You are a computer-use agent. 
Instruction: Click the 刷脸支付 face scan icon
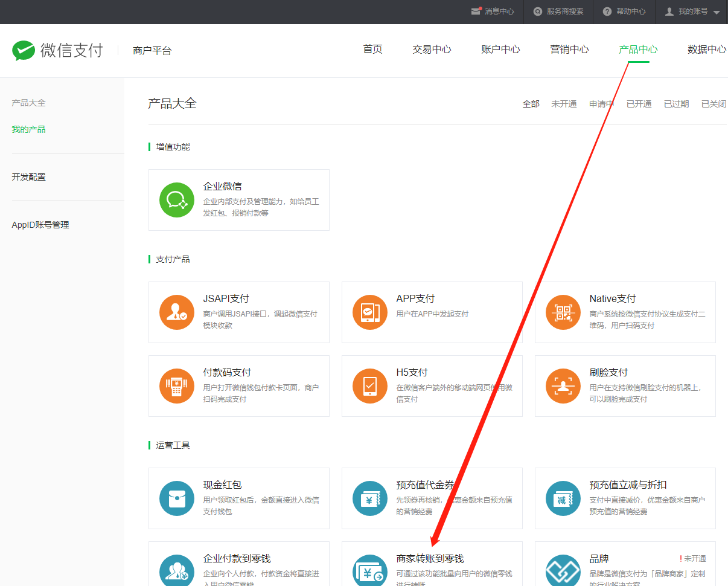[x=563, y=386]
